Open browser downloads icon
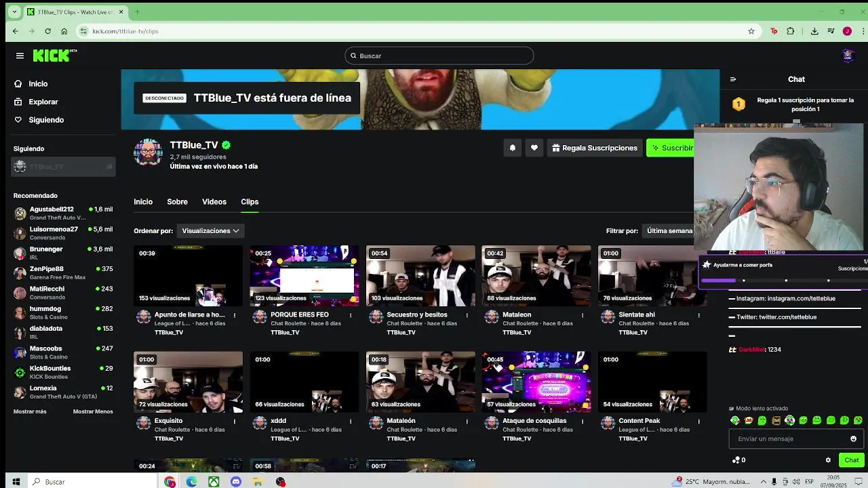This screenshot has width=868, height=488. tap(814, 31)
